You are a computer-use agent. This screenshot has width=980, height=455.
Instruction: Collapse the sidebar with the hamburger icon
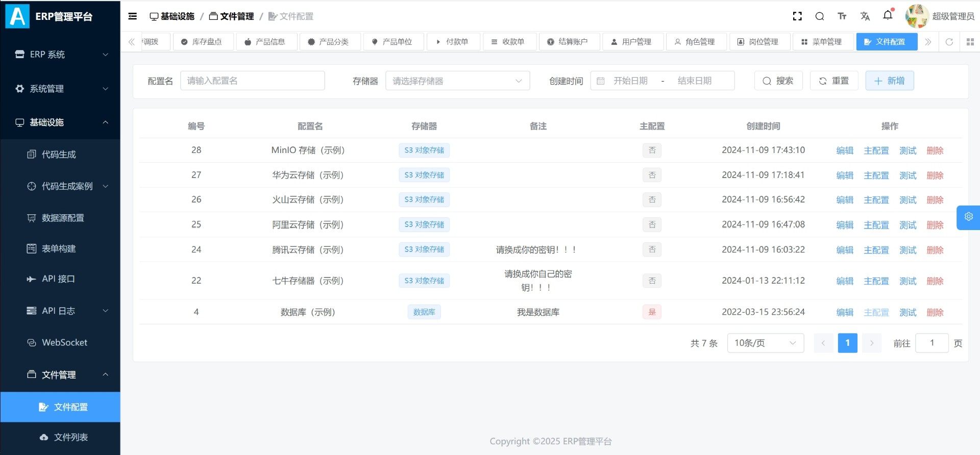click(133, 16)
